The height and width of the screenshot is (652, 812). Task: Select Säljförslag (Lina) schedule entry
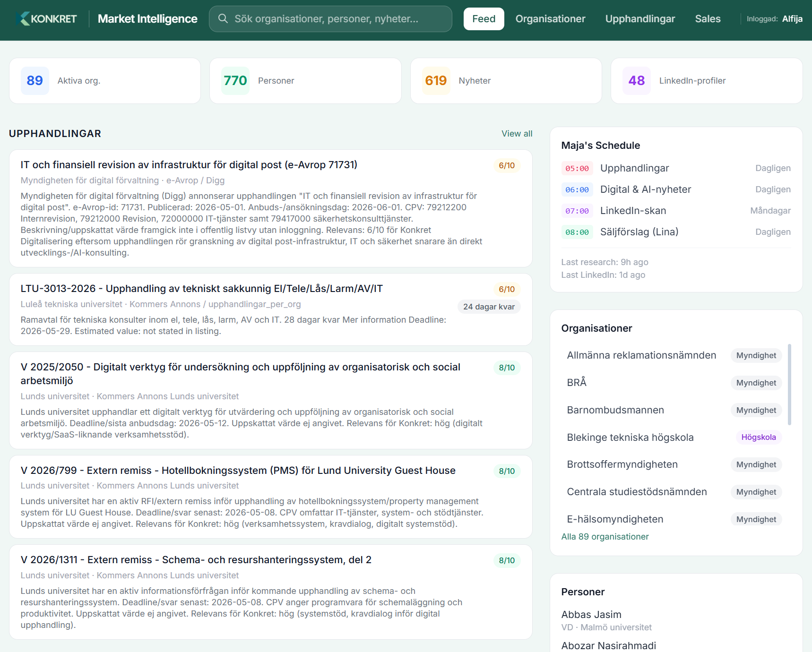coord(676,232)
